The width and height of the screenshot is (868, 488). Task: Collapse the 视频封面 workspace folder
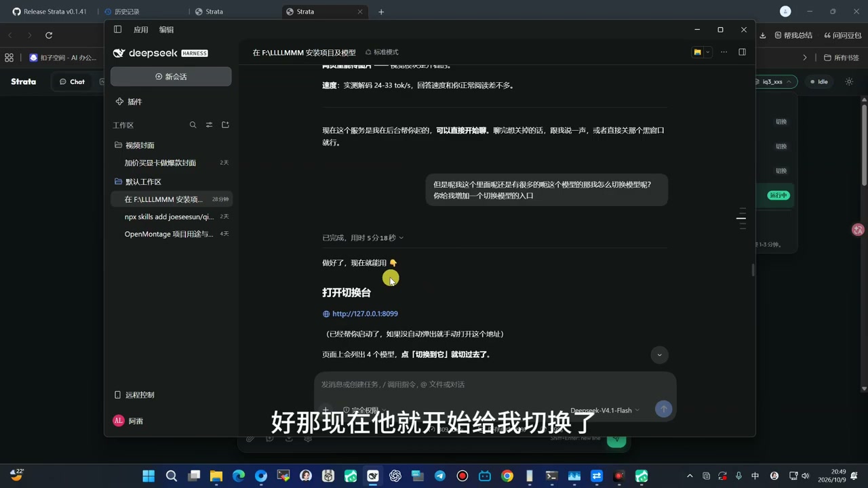tap(134, 145)
